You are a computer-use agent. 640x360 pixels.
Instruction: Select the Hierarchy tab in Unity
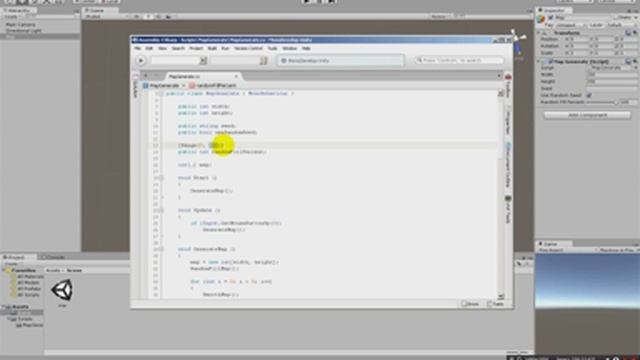click(x=17, y=10)
